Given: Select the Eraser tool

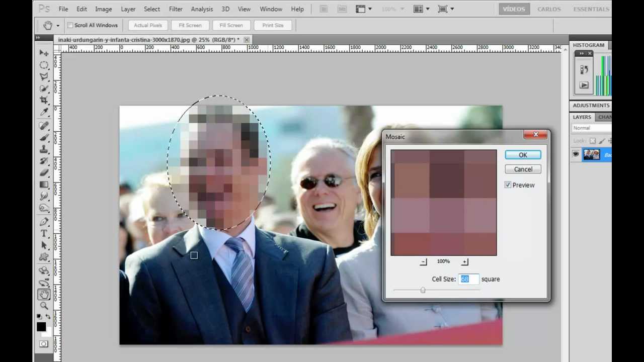Looking at the screenshot, I should point(44,173).
